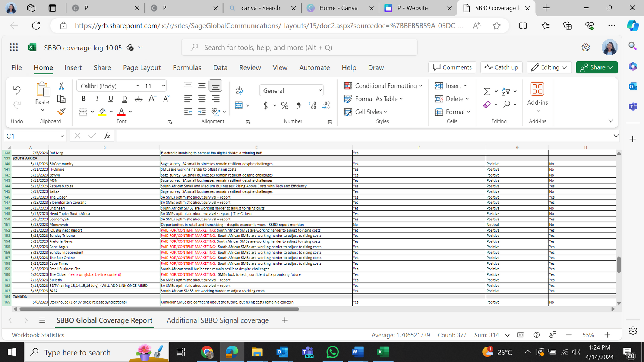This screenshot has width=644, height=362.
Task: Apply Percent Style format
Action: point(285,106)
